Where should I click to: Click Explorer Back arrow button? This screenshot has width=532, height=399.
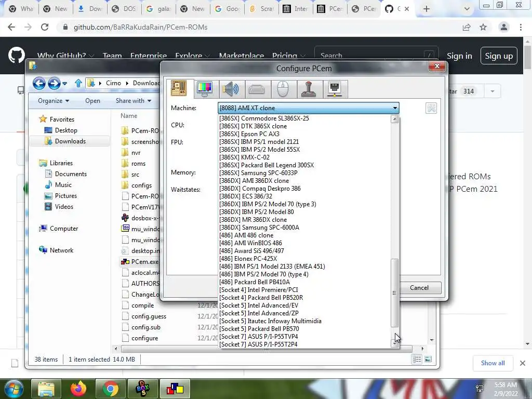39,83
